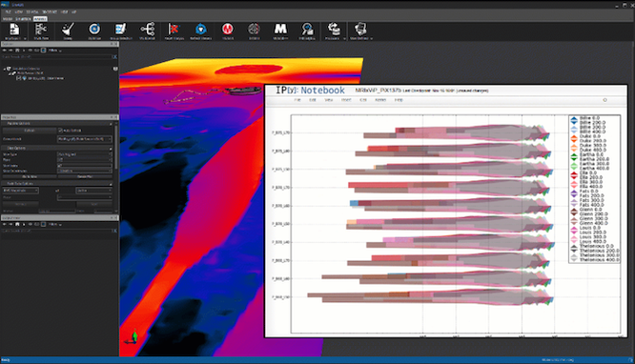Click the Refresh button in Pipeline Options
This screenshot has width=635, height=364.
pos(30,131)
